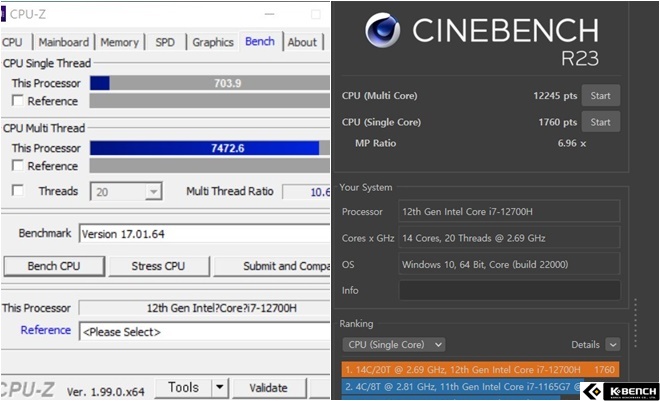Click the single thread Reference empty bar

[x=210, y=101]
